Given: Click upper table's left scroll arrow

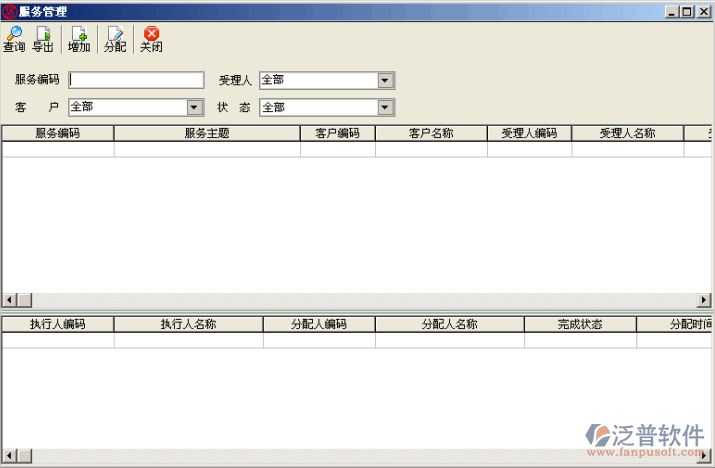Looking at the screenshot, I should (9, 300).
